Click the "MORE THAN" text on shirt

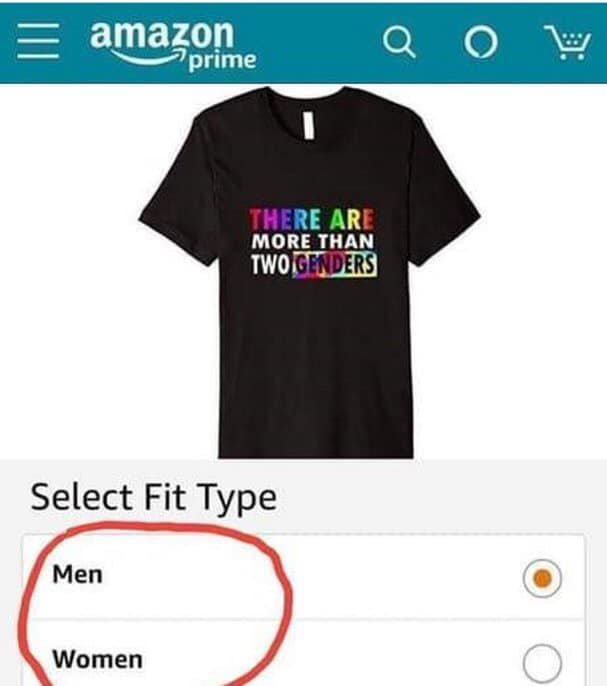(x=312, y=242)
